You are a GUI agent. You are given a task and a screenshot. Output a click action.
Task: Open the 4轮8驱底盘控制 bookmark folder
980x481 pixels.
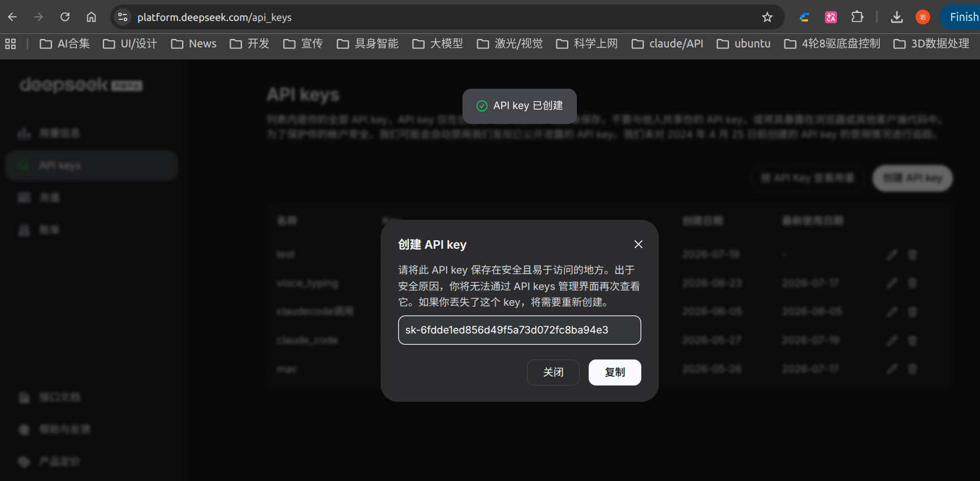tap(832, 44)
